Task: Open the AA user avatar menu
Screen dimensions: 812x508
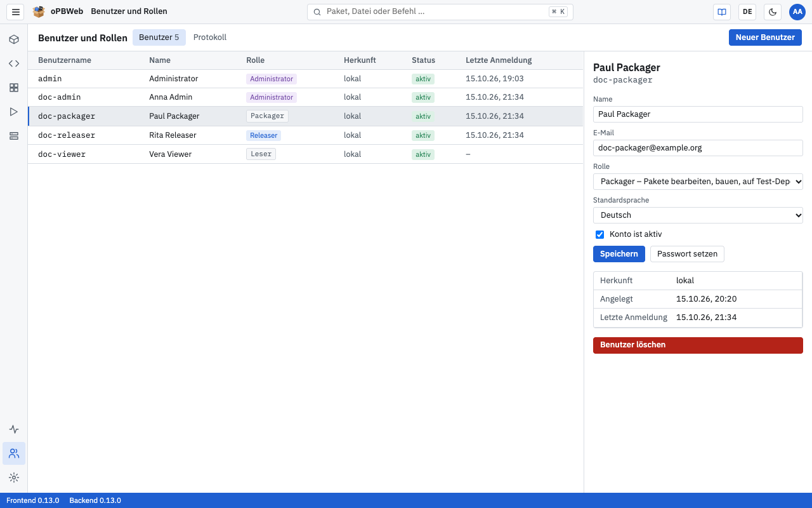Action: [x=797, y=11]
